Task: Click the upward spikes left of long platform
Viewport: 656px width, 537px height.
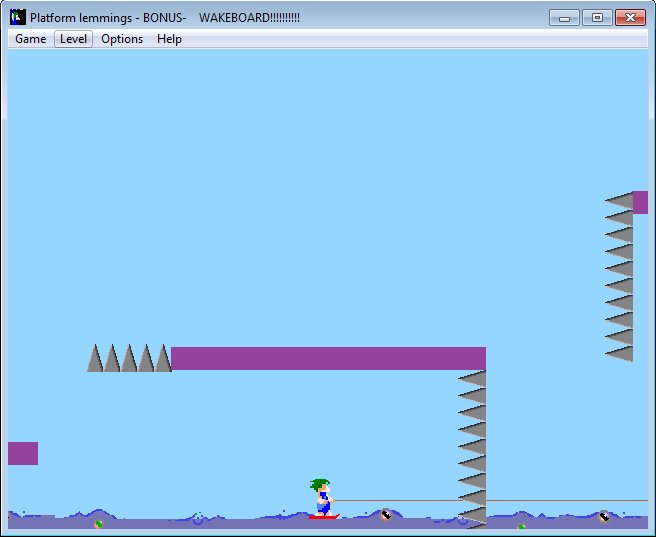Action: (x=129, y=359)
